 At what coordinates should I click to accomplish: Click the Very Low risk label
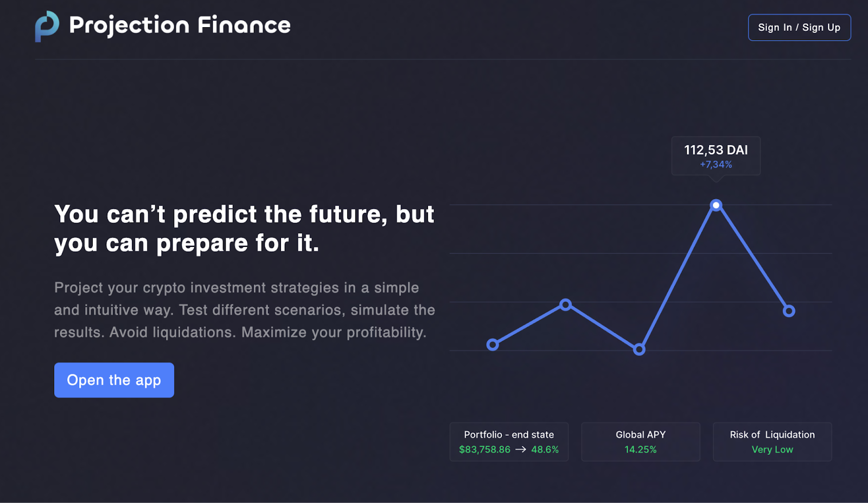(772, 449)
